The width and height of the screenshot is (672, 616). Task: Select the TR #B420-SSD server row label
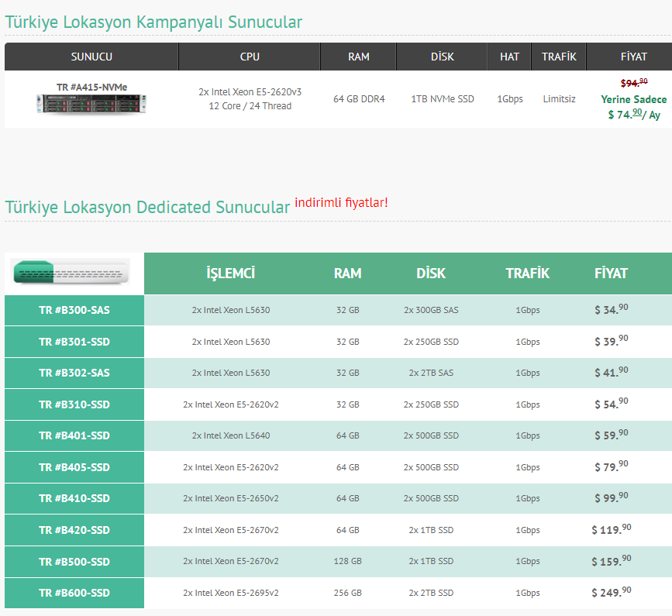click(74, 530)
